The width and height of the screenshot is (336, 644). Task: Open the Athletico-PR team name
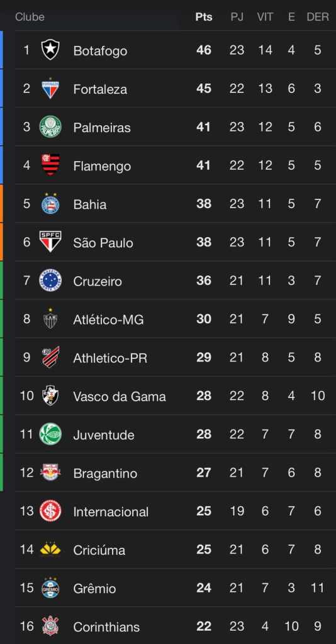(110, 358)
